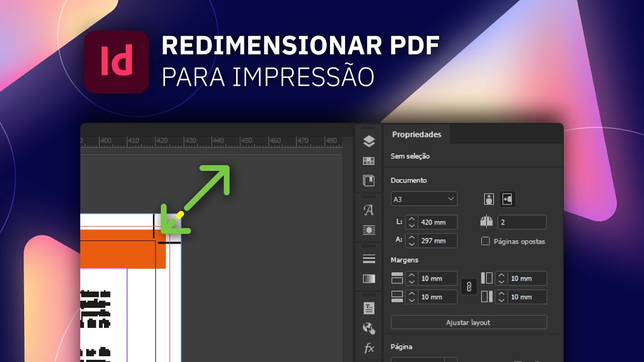Edit the right margin 10 mm field
This screenshot has width=644, height=362.
point(527,297)
